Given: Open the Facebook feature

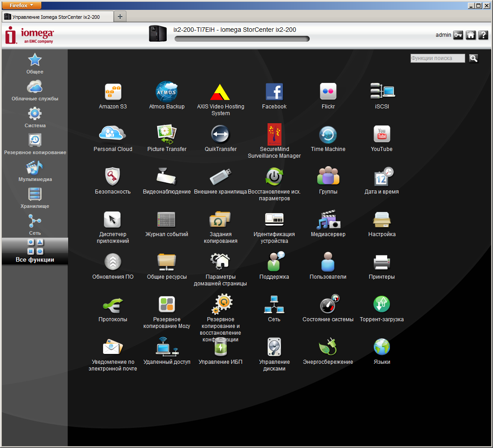Looking at the screenshot, I should 274,92.
